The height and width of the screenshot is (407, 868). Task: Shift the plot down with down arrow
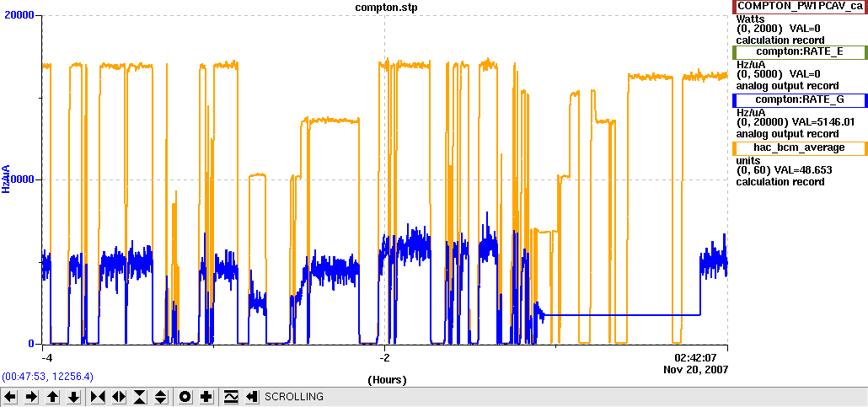tap(73, 397)
